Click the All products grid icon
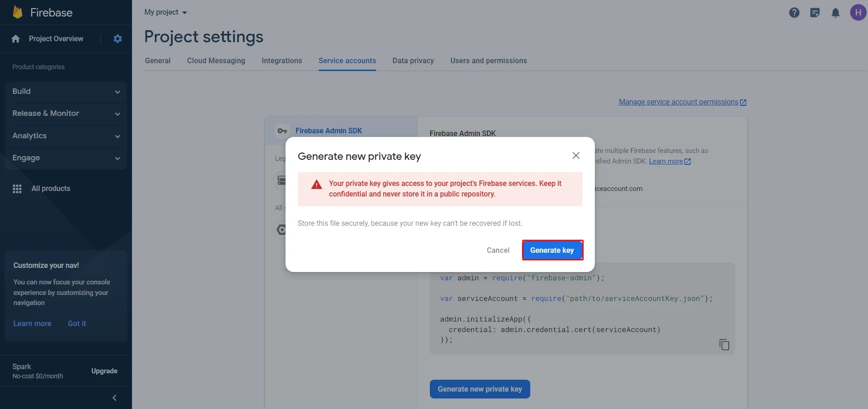868x409 pixels. pyautogui.click(x=17, y=189)
